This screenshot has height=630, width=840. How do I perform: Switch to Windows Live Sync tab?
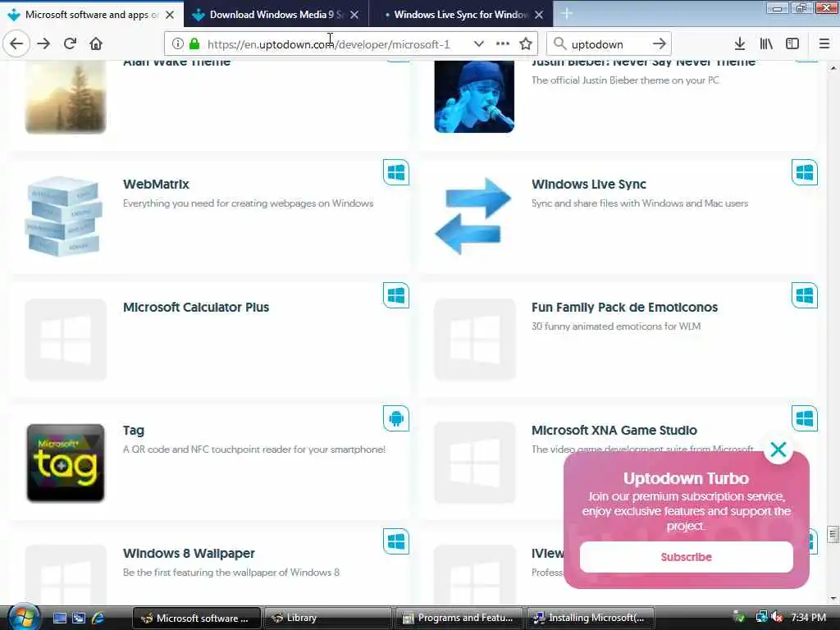461,15
